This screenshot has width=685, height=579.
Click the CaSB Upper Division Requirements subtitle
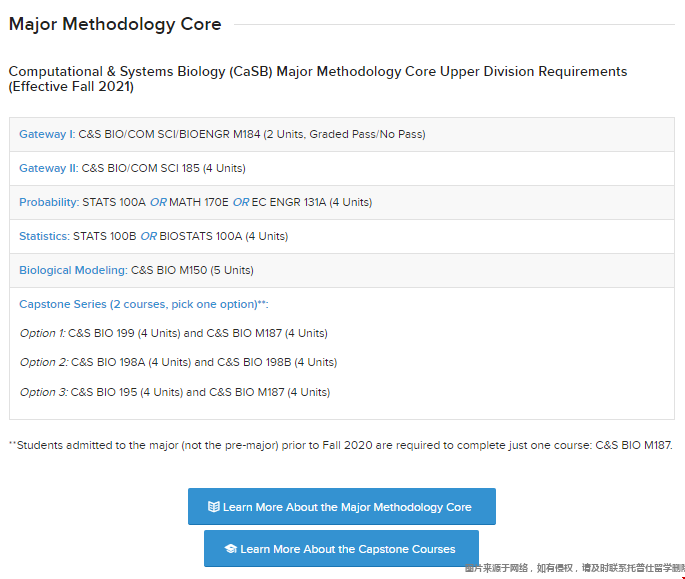[x=317, y=79]
